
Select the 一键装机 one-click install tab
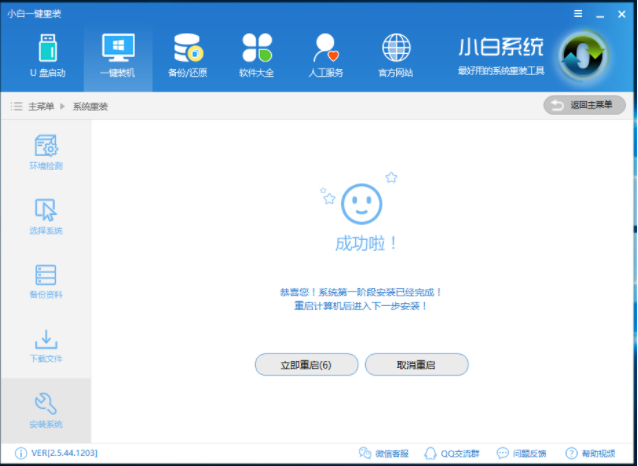click(x=118, y=57)
